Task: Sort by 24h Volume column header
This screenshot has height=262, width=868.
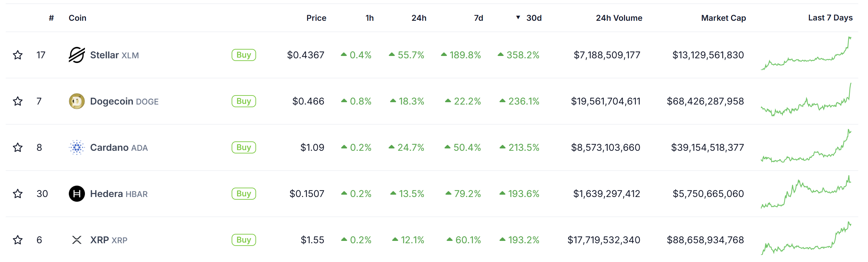Action: click(x=619, y=18)
